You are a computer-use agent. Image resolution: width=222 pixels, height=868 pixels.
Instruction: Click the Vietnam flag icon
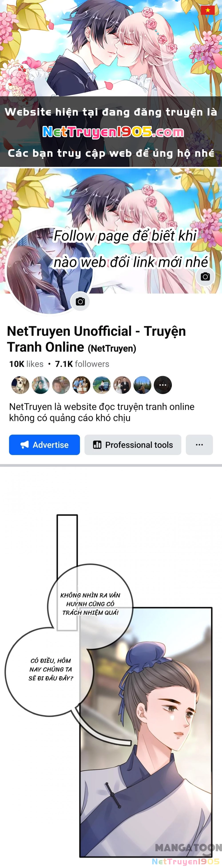208,10
